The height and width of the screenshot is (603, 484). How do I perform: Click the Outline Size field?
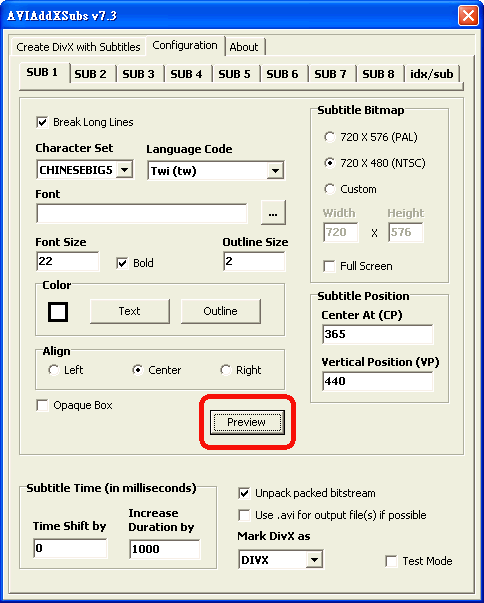[x=254, y=262]
